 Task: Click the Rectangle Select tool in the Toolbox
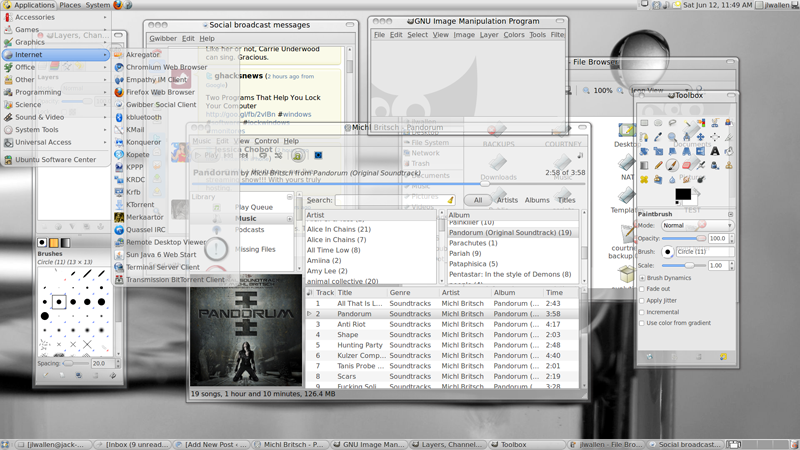pos(644,123)
